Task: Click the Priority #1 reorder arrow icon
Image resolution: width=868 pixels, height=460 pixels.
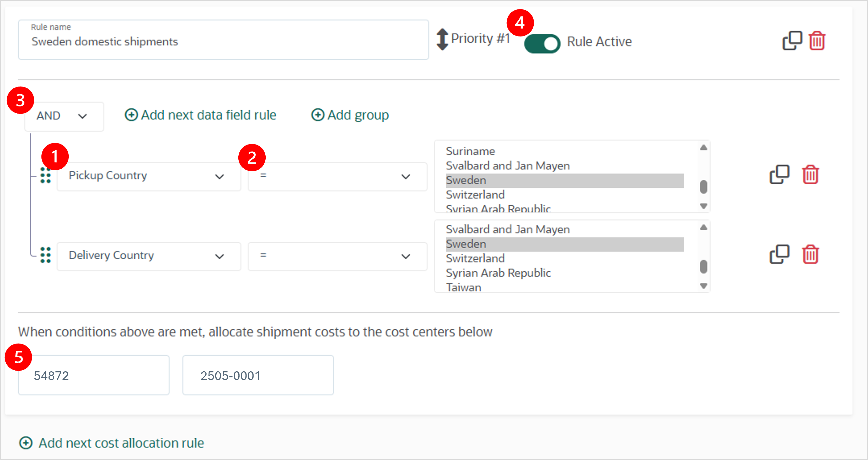Action: click(x=442, y=39)
